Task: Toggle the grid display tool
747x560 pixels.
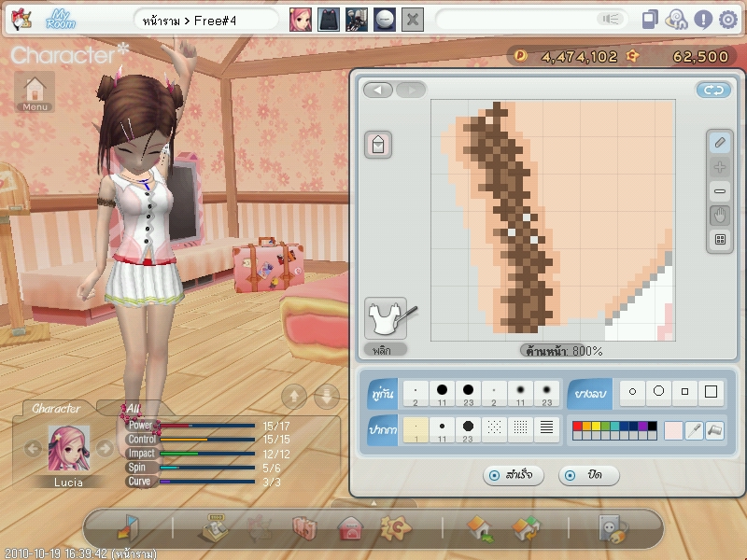Action: click(x=720, y=240)
